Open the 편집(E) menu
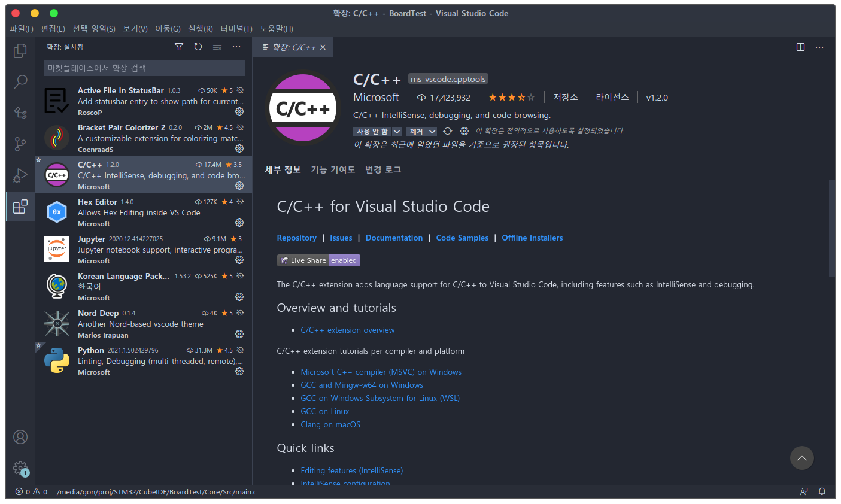 pyautogui.click(x=53, y=29)
